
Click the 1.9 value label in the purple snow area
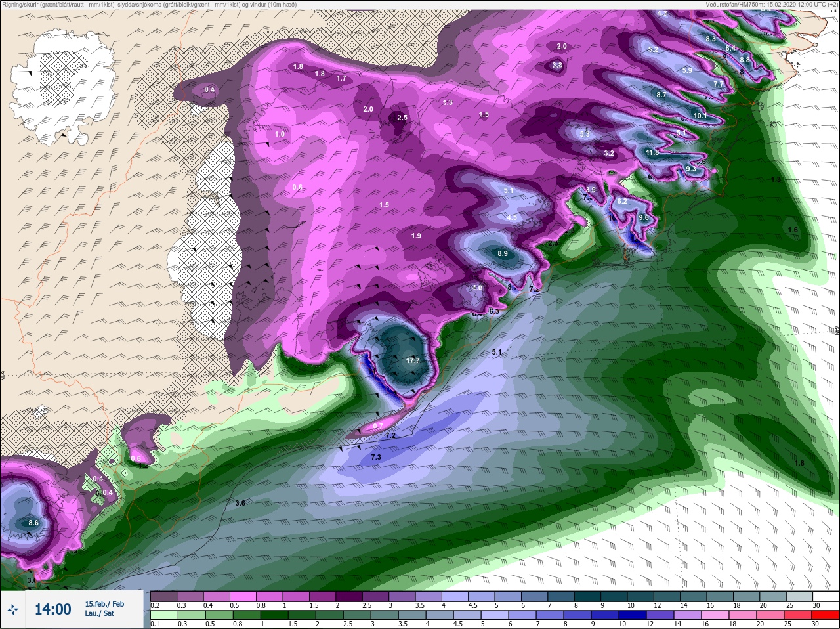(416, 236)
